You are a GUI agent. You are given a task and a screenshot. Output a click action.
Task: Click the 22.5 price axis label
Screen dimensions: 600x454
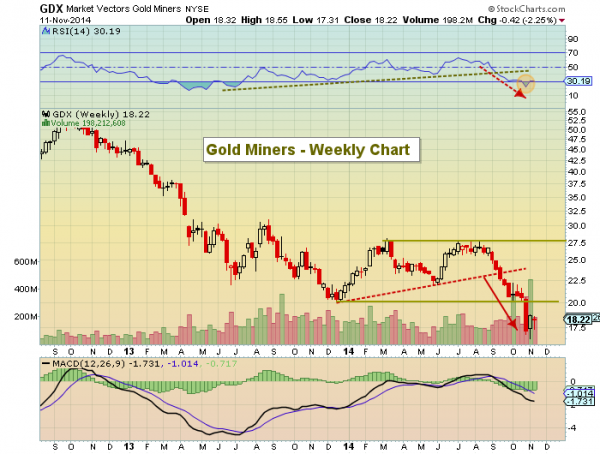point(577,281)
